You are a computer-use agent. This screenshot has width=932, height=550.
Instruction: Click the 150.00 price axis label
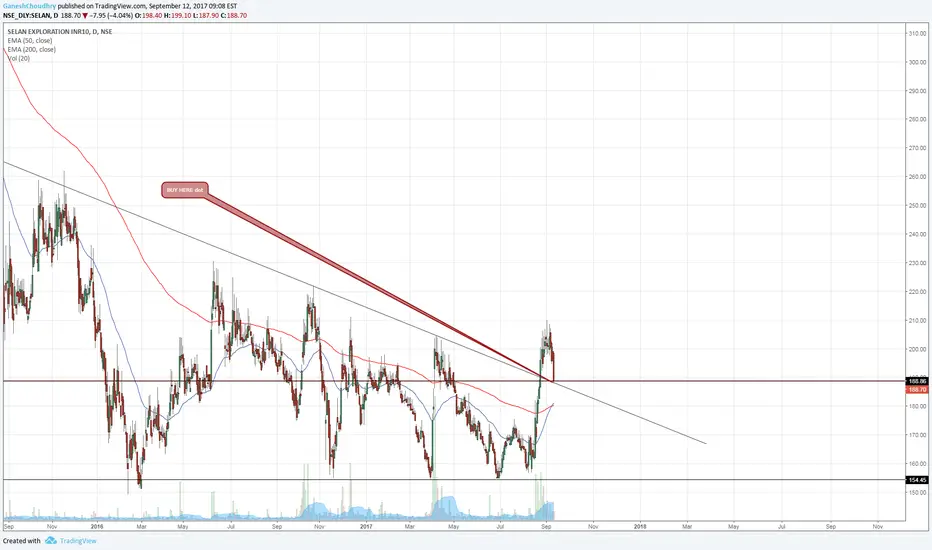[x=918, y=492]
